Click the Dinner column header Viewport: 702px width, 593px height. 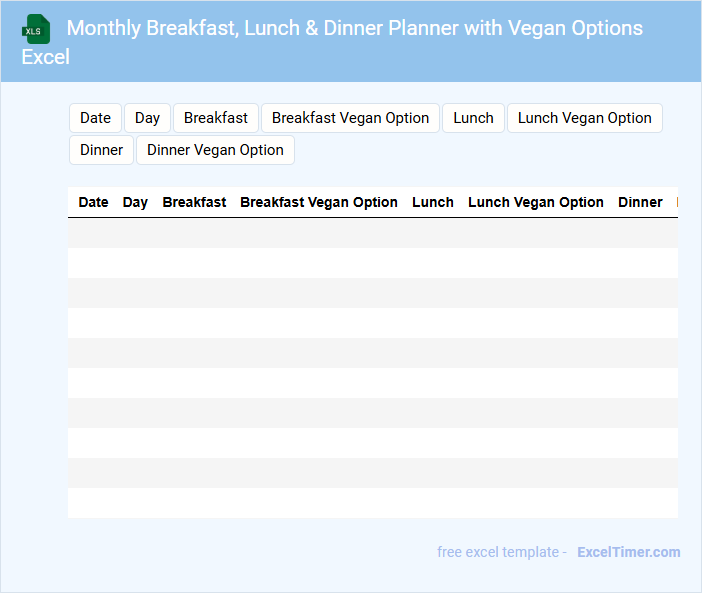[x=640, y=202]
